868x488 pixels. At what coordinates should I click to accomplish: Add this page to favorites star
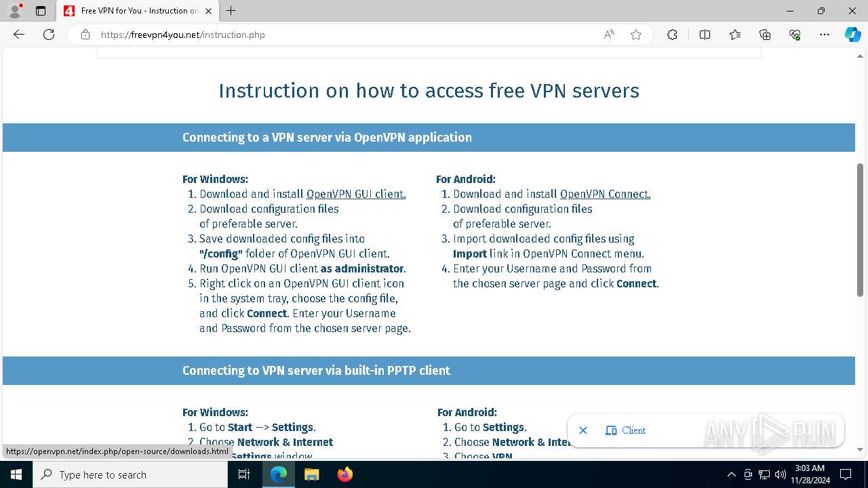tap(636, 35)
